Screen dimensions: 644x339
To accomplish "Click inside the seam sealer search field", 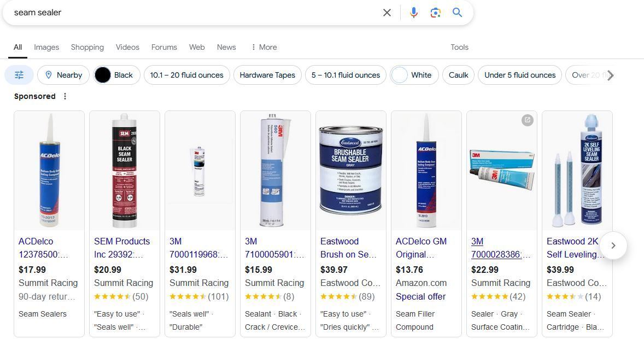I will [191, 13].
